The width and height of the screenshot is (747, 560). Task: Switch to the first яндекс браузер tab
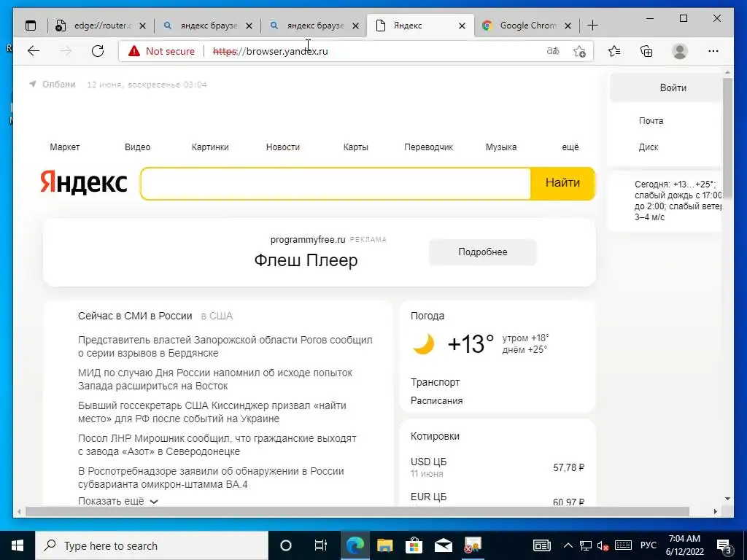tap(209, 26)
